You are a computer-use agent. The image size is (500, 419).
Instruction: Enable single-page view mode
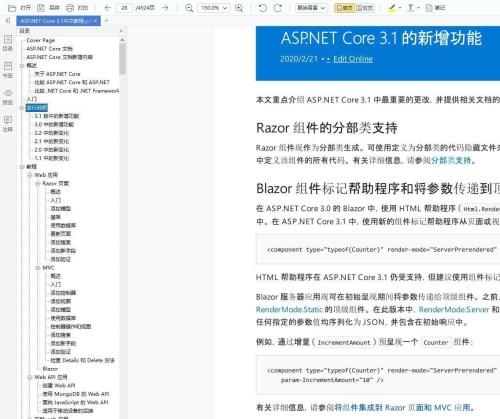(x=345, y=8)
